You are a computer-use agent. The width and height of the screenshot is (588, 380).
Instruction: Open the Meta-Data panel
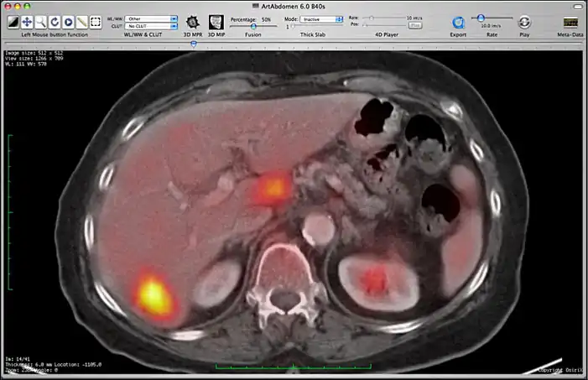pyautogui.click(x=571, y=23)
